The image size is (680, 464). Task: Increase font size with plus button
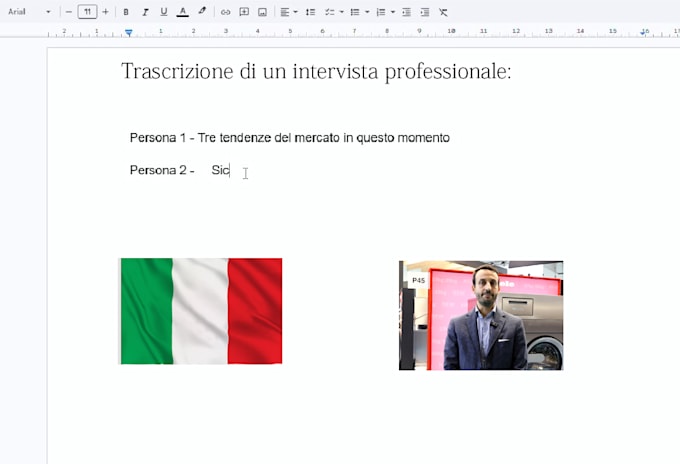pos(105,12)
